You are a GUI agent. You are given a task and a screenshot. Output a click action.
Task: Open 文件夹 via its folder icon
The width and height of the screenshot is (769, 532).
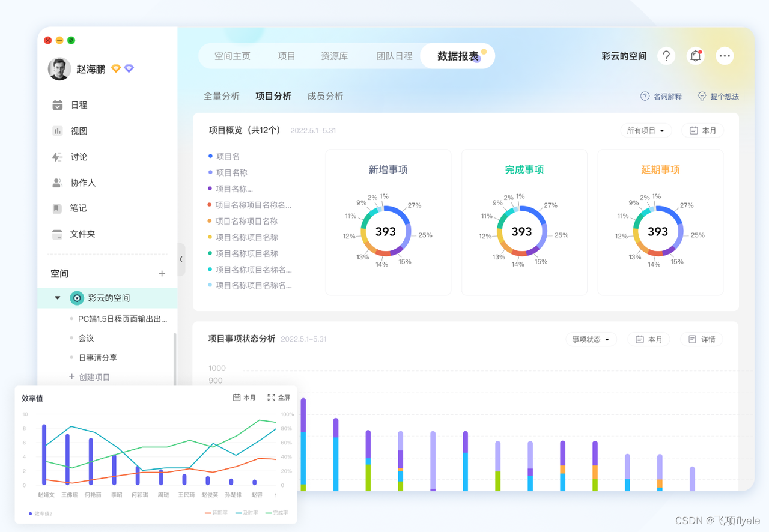[x=57, y=234]
